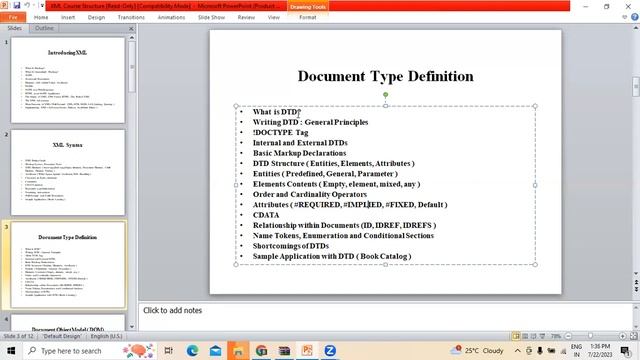Click bullet 'Order and Cardinality Operators'
This screenshot has width=640, height=360.
click(310, 194)
